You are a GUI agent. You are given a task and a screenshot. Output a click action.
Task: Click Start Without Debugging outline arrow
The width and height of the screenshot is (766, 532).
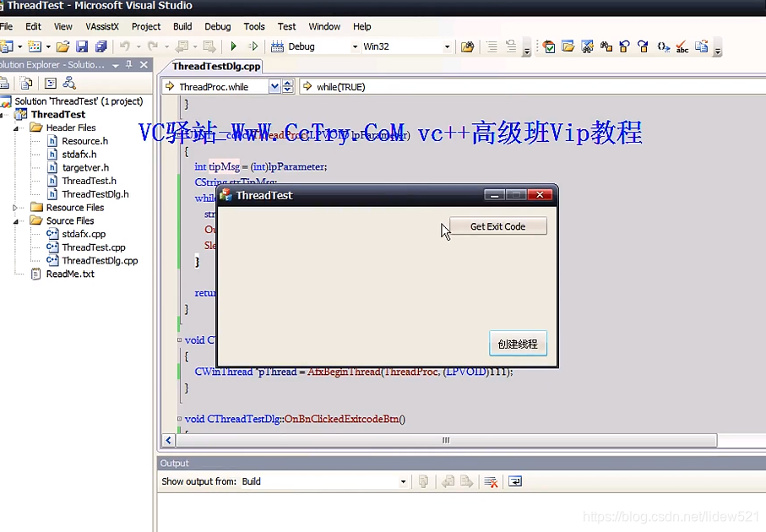click(253, 47)
